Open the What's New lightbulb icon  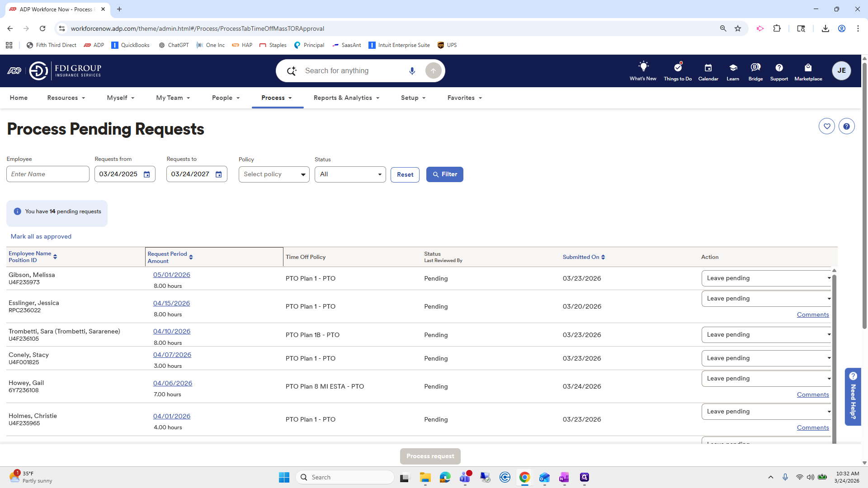tap(643, 67)
